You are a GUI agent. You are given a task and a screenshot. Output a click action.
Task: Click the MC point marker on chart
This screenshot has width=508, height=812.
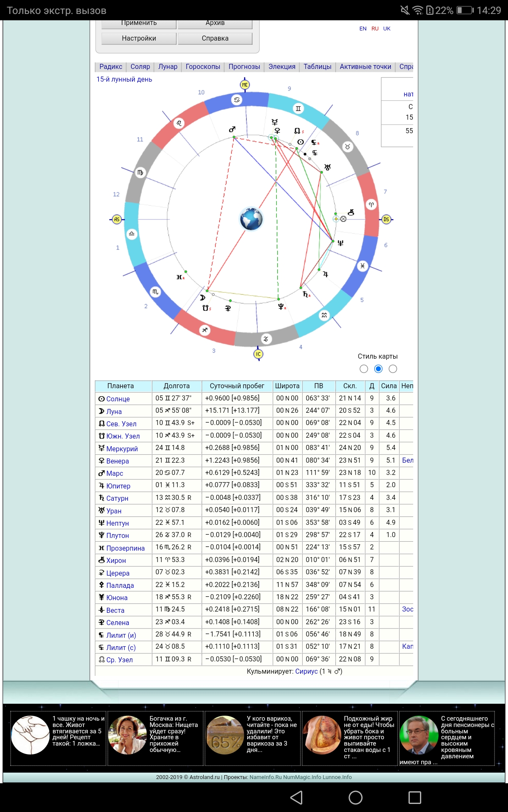(245, 85)
